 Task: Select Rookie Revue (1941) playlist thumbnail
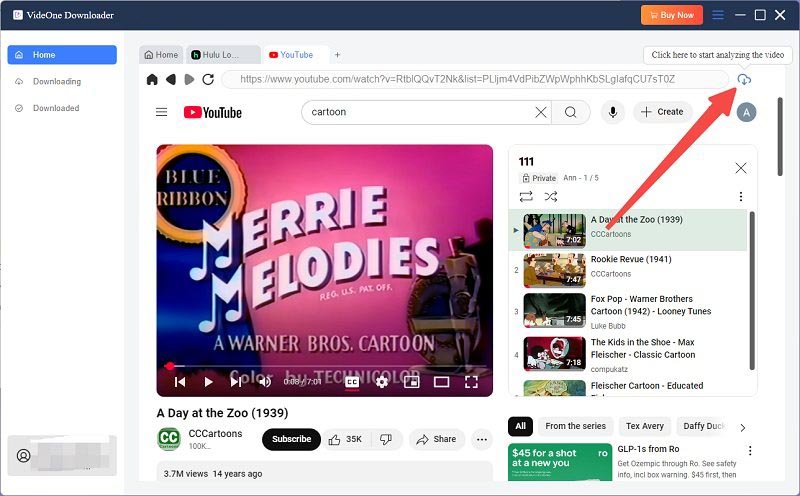pyautogui.click(x=554, y=270)
